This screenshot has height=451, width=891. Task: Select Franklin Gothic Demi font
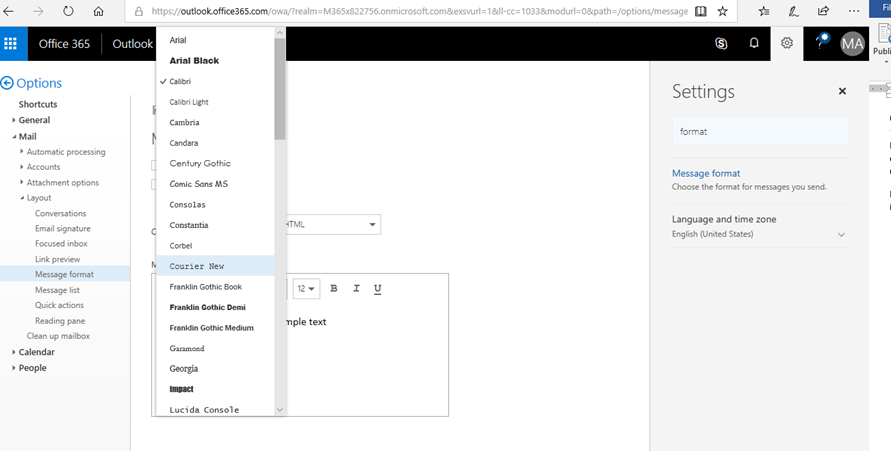(x=215, y=307)
